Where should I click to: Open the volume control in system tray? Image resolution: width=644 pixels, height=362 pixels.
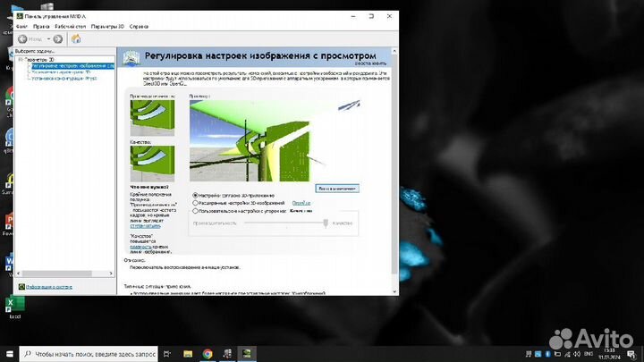click(577, 354)
